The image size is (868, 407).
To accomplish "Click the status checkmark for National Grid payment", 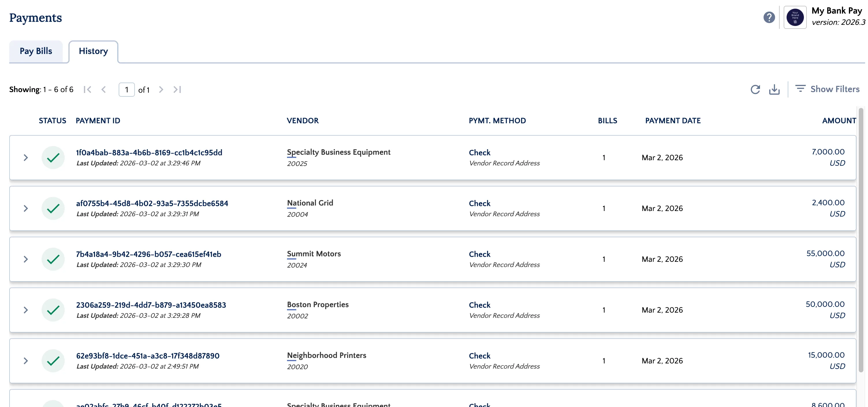I will pos(53,208).
